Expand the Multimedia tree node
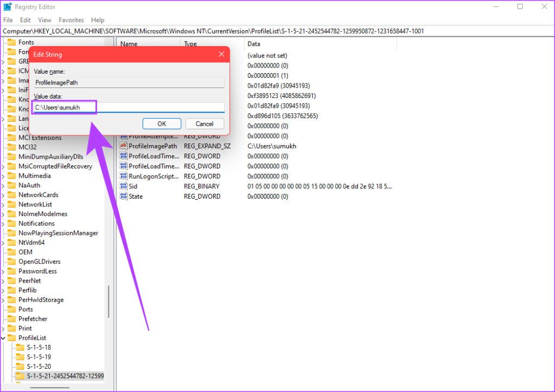 3,175
